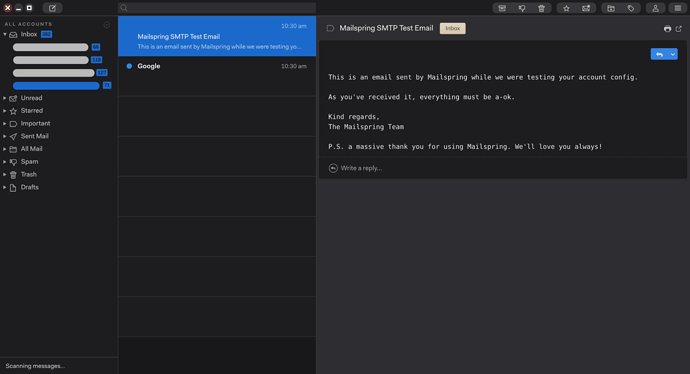Expand the Drafts folder arrow
This screenshot has width=690, height=374.
tap(5, 187)
